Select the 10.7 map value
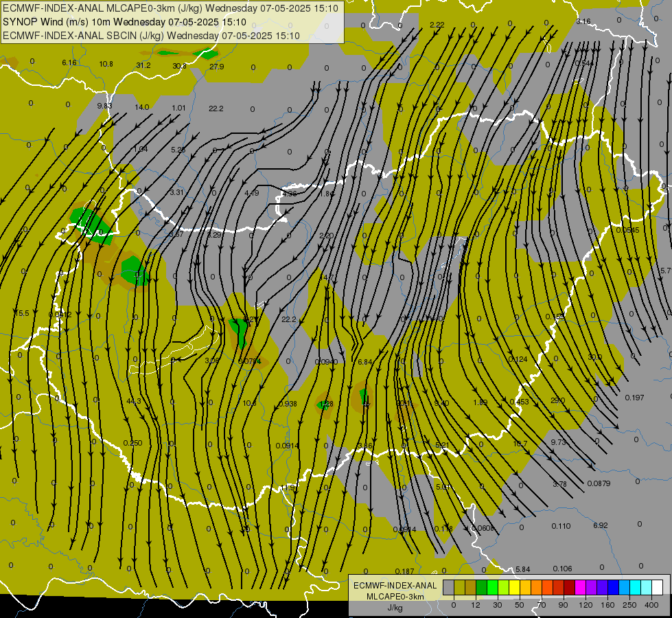 [x=520, y=444]
